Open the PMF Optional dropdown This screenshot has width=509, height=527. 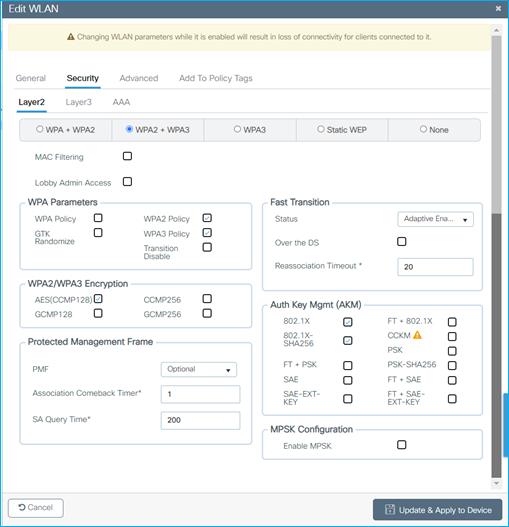tap(199, 369)
